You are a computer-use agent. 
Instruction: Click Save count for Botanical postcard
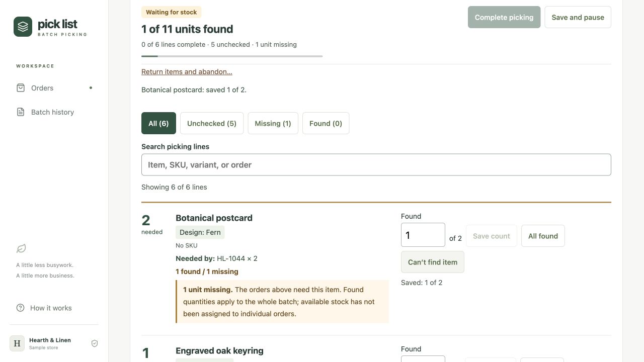click(x=492, y=236)
